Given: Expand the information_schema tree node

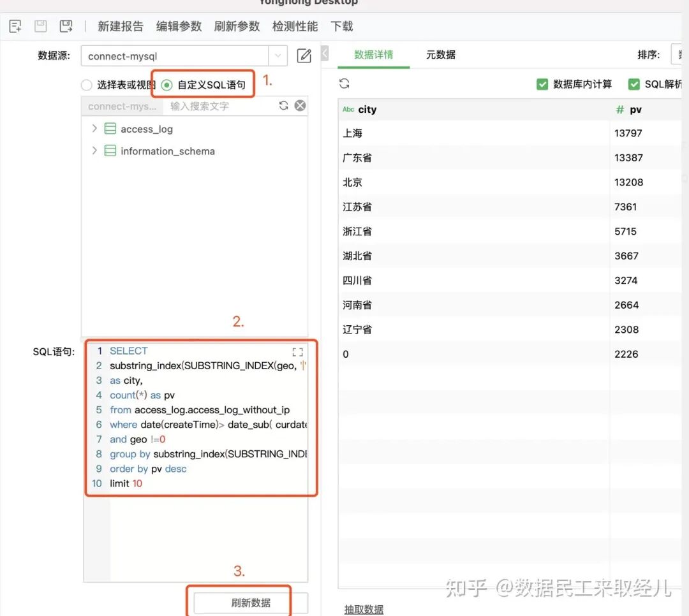Looking at the screenshot, I should click(94, 151).
